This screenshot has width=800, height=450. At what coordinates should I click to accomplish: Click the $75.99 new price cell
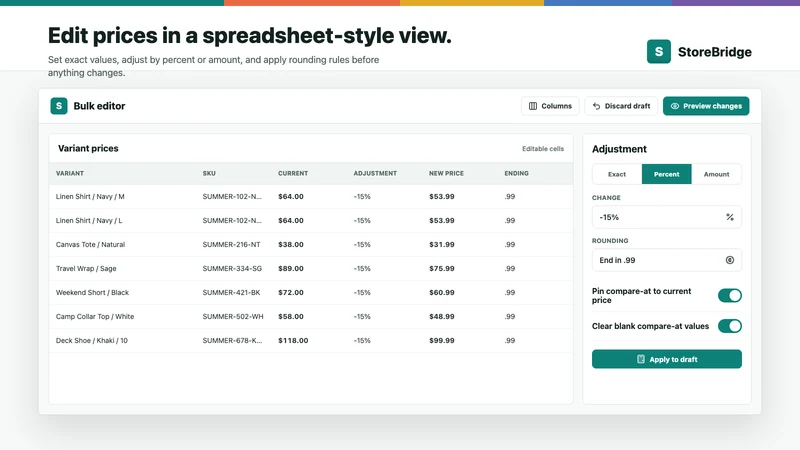442,268
